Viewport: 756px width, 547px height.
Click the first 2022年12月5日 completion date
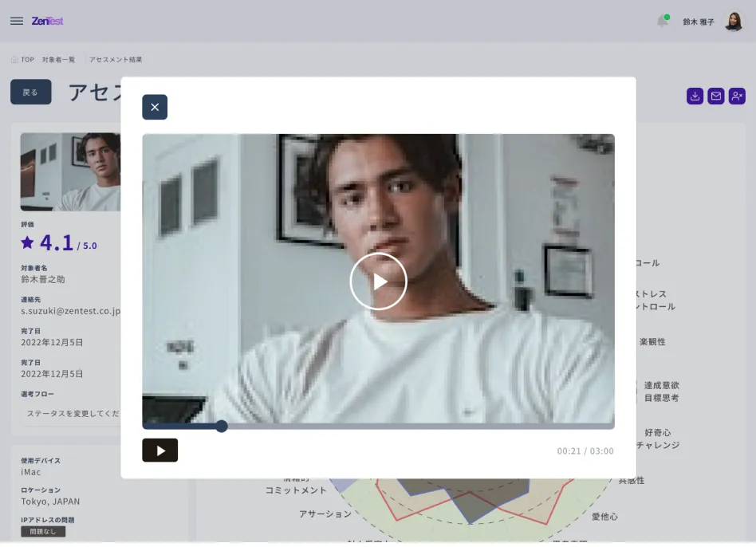point(52,343)
